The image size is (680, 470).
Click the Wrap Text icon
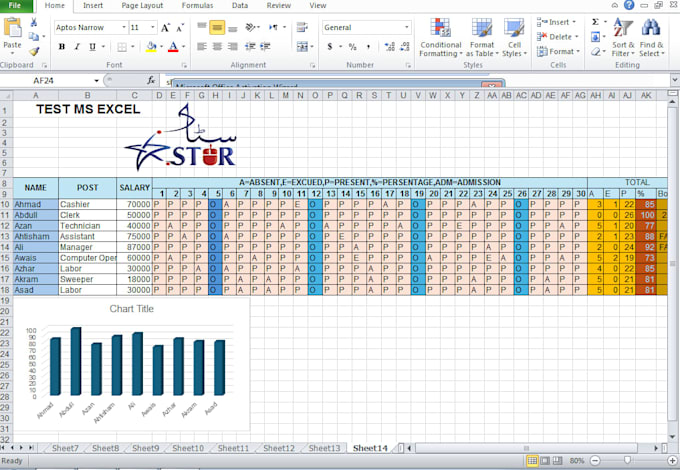click(302, 27)
